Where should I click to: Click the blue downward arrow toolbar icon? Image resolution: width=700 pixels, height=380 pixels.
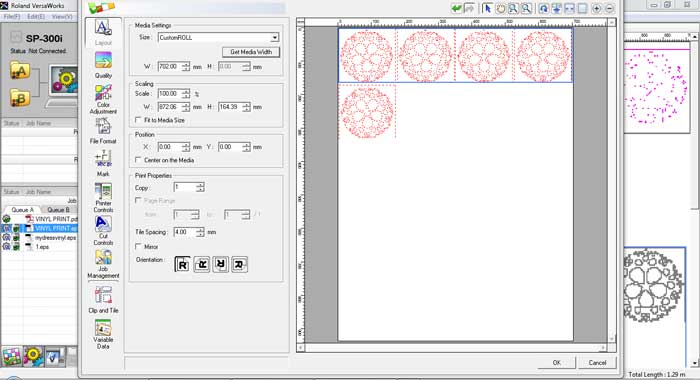click(556, 8)
